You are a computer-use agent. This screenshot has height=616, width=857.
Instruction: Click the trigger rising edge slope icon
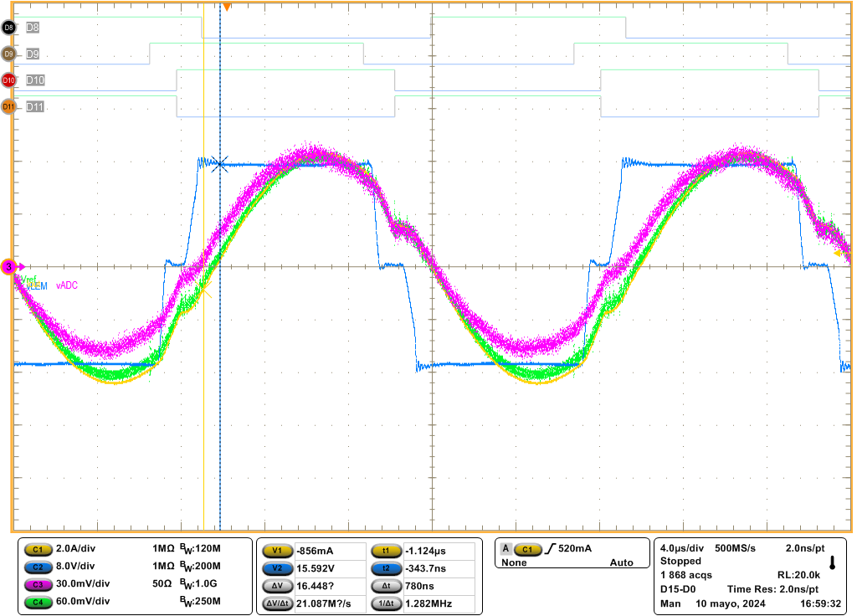tap(550, 549)
